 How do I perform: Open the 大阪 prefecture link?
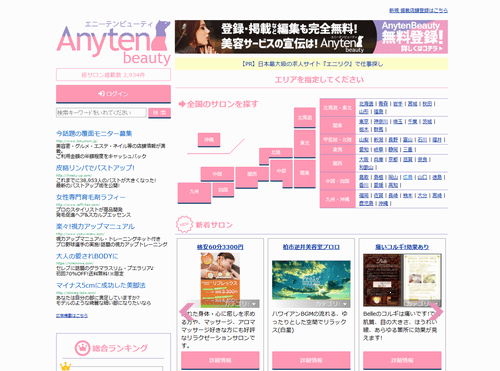[x=364, y=160]
